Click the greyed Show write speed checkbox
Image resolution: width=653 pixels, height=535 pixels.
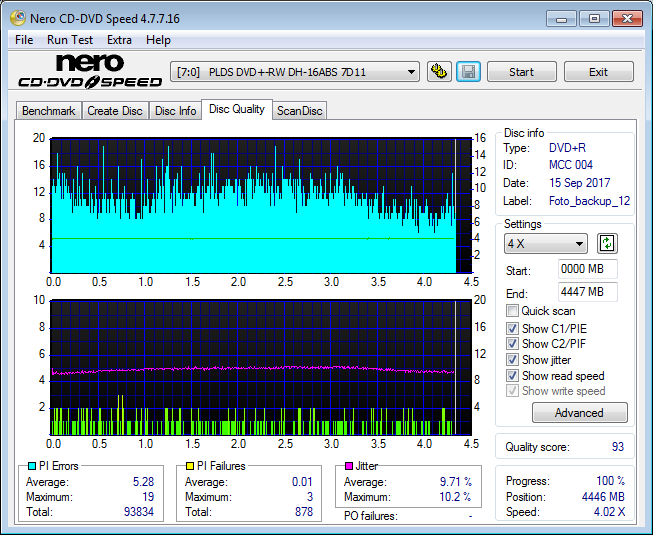pos(512,391)
